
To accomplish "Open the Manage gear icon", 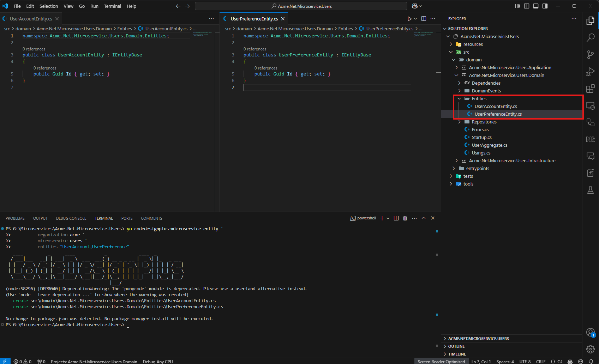I will [590, 349].
